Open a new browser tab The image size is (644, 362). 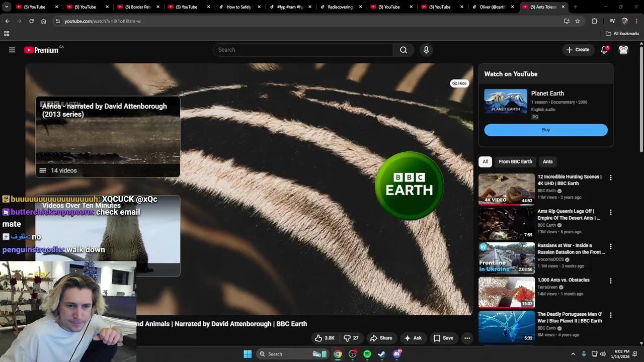click(x=575, y=7)
